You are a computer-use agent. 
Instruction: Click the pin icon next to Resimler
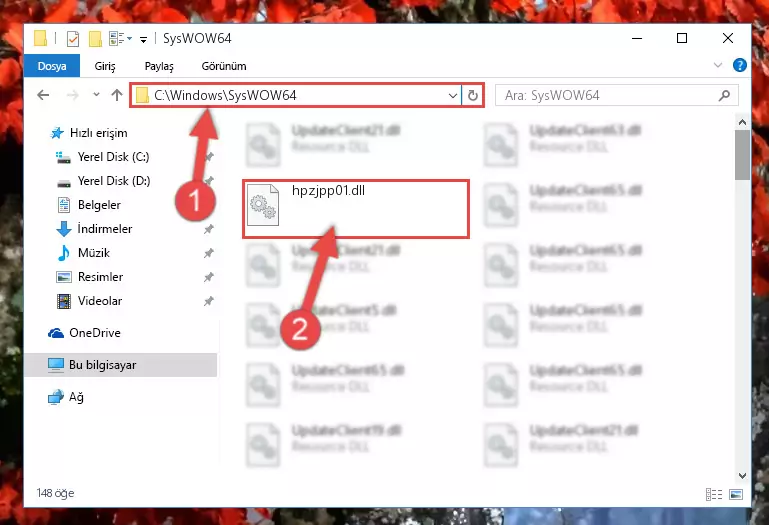point(209,277)
